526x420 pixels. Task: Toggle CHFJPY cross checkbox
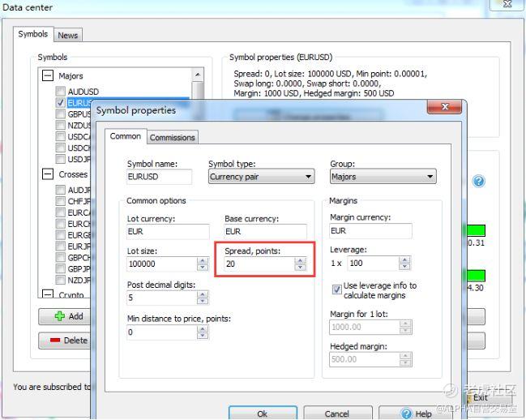61,201
